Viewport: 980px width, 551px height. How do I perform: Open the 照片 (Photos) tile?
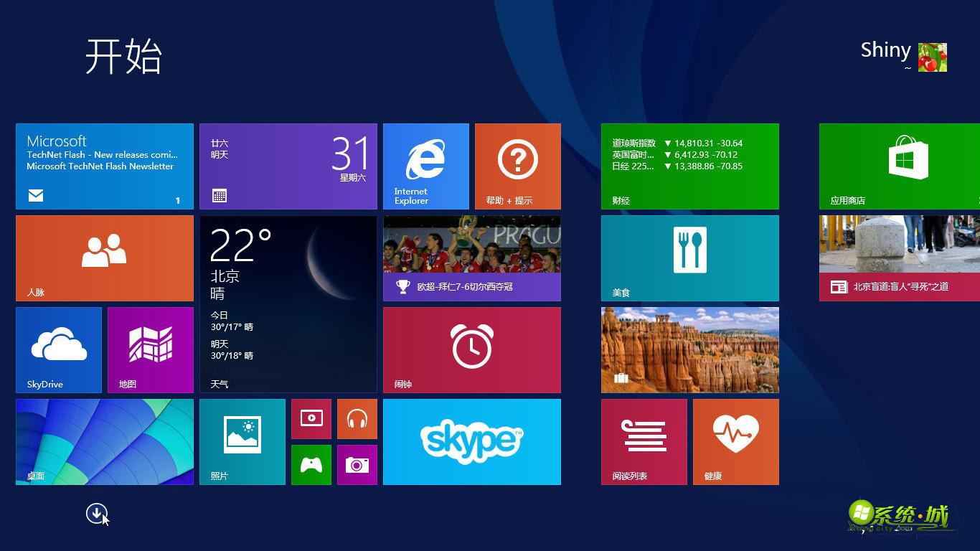[242, 442]
